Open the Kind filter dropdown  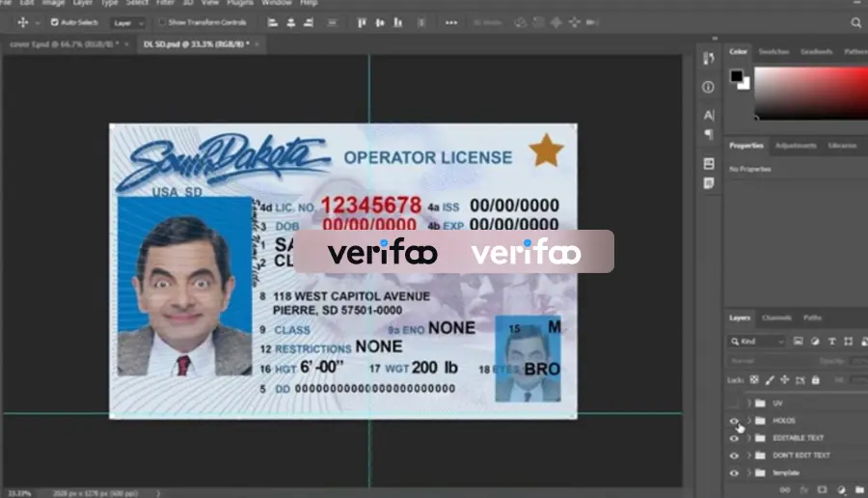[757, 342]
